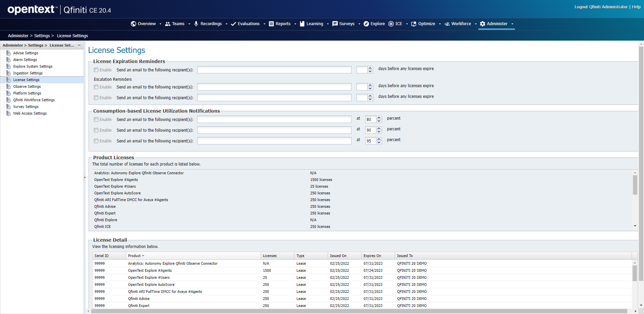Enable the 80 percent utilization notification email
Viewport: 644px width, 314px height.
coord(96,119)
